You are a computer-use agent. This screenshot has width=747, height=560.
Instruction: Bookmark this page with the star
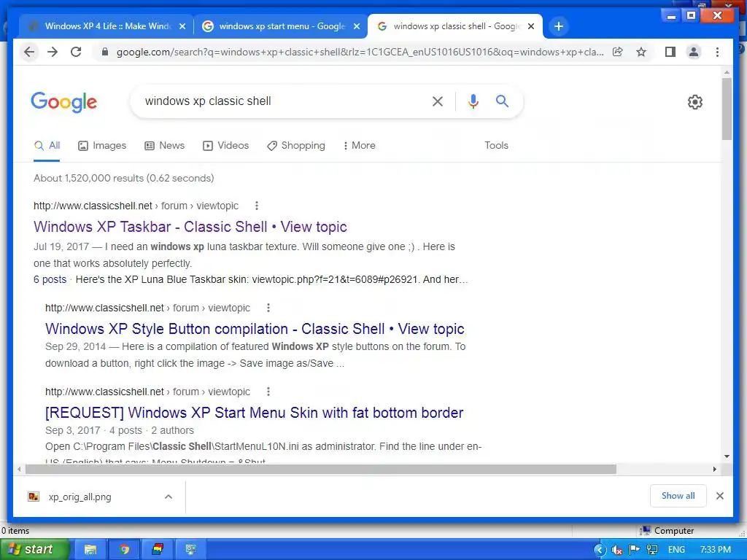coord(641,52)
